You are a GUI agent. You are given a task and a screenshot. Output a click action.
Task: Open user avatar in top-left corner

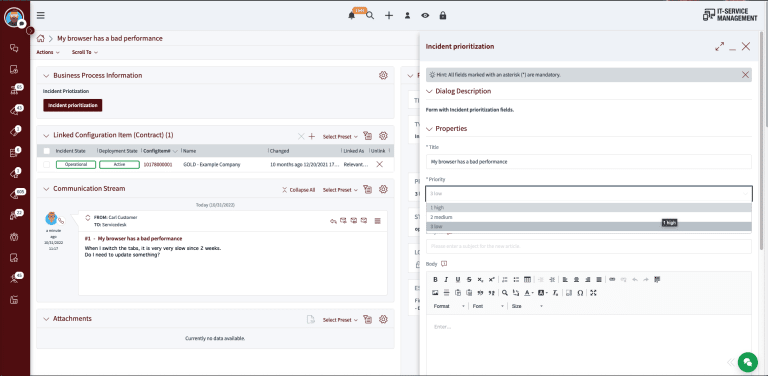tap(14, 18)
